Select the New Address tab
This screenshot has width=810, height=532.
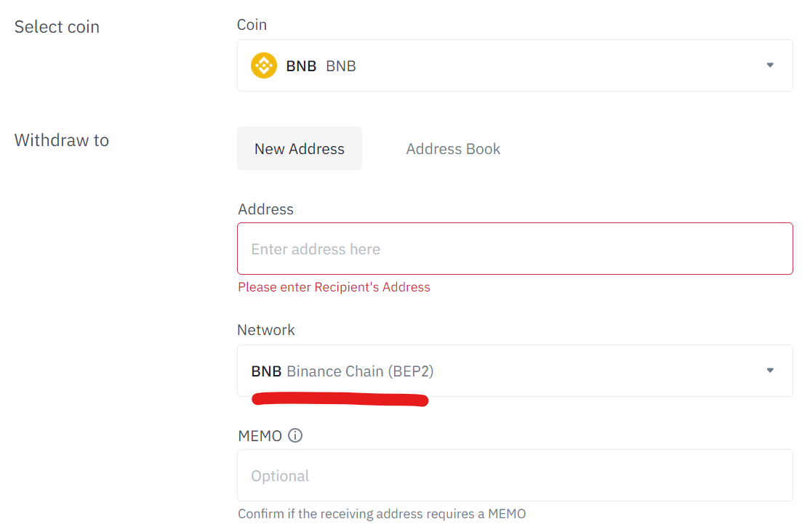coord(300,149)
